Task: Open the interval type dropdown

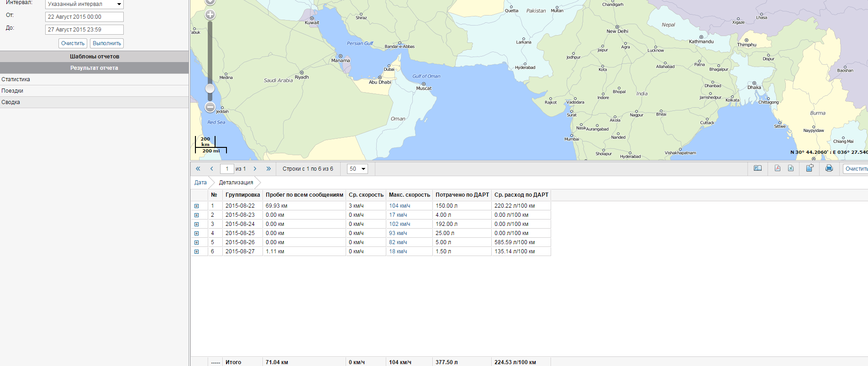Action: click(84, 4)
